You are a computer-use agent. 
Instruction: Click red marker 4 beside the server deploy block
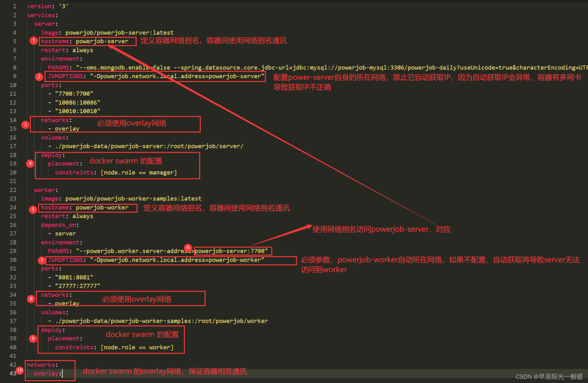click(30, 163)
